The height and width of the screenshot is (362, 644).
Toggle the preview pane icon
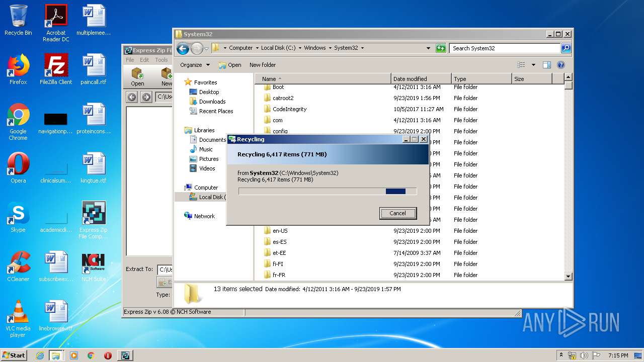547,65
